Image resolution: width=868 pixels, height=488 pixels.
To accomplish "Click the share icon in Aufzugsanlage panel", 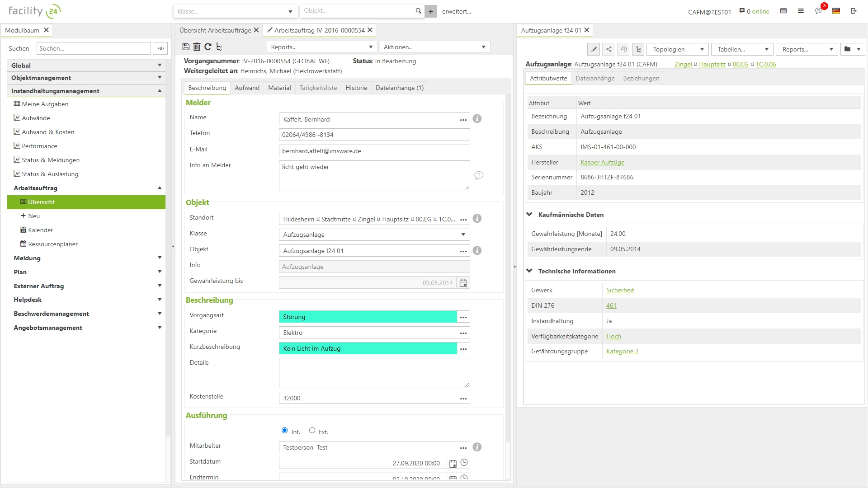I will pos(609,49).
